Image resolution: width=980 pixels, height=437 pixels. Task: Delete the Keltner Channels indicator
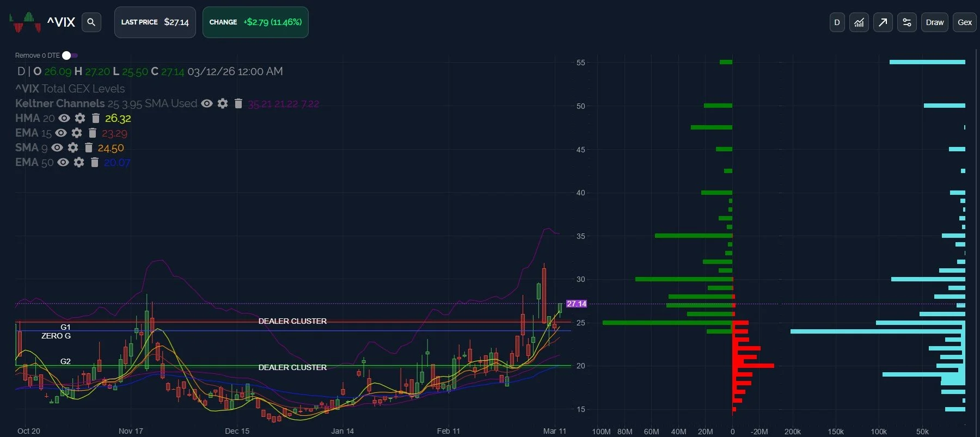point(238,103)
